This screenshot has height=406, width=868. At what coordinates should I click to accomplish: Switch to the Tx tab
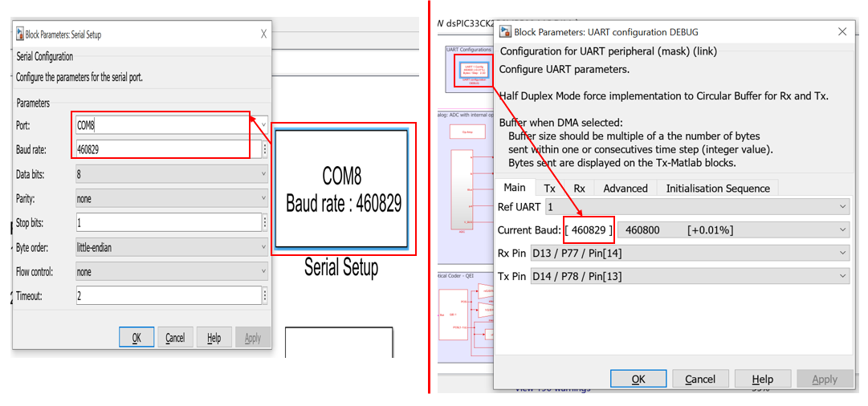pyautogui.click(x=549, y=188)
